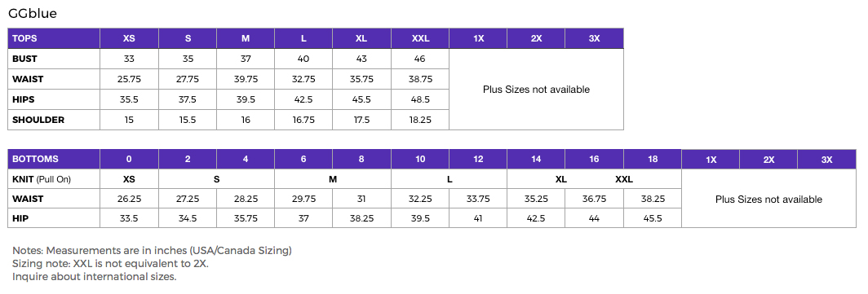Click Plus Sizes not available in bottoms
The height and width of the screenshot is (294, 868).
769,199
